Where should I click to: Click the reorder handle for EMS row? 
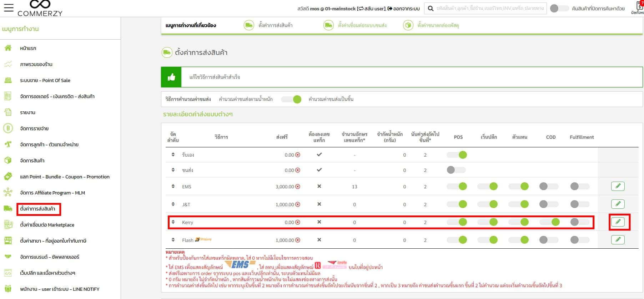[x=173, y=186]
